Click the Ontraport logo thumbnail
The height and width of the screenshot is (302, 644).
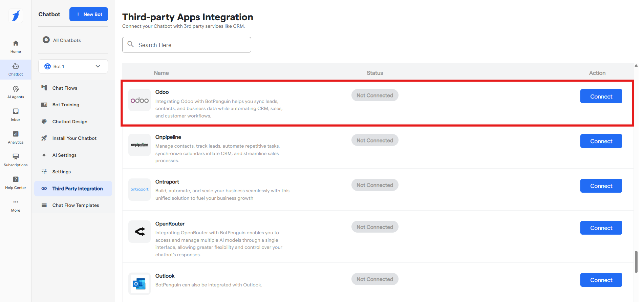pyautogui.click(x=139, y=190)
